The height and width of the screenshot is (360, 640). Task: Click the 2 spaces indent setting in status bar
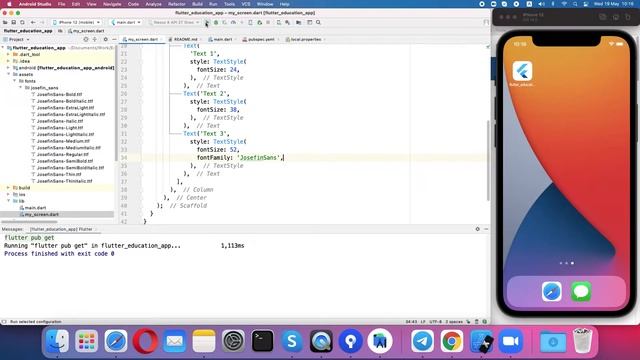[x=454, y=322]
